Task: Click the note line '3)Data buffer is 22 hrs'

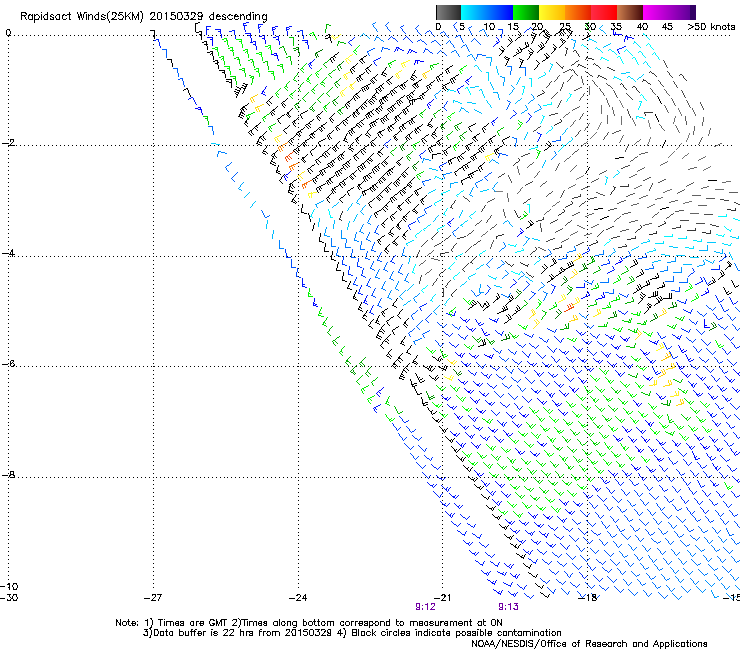Action: [352, 633]
